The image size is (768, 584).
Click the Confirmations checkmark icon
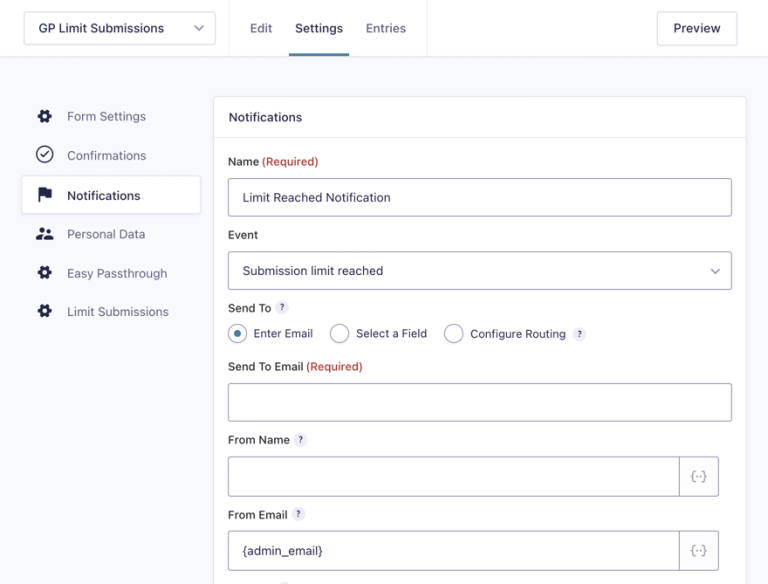pos(44,155)
